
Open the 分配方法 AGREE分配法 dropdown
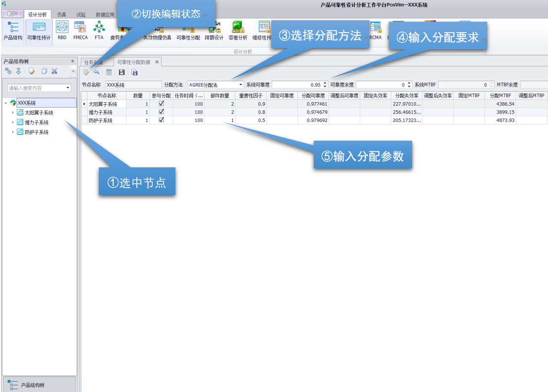pos(241,85)
